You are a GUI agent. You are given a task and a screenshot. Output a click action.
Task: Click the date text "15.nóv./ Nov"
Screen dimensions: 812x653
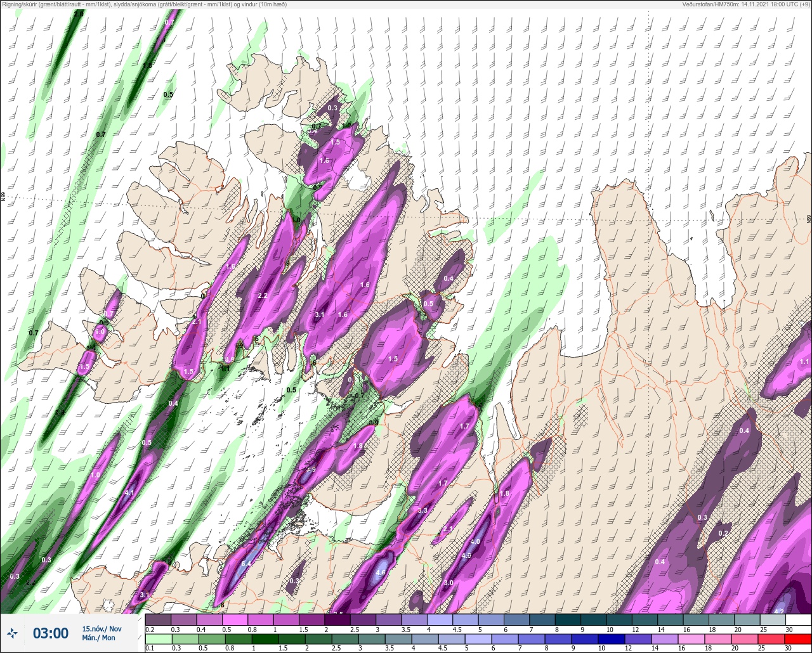tap(101, 628)
